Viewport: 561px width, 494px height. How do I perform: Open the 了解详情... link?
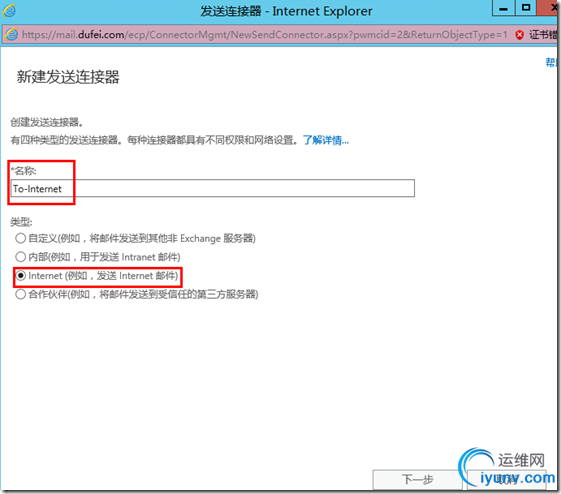(326, 140)
